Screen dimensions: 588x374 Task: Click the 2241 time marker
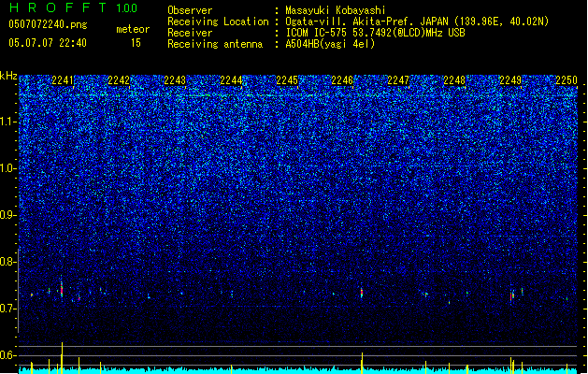pyautogui.click(x=63, y=80)
